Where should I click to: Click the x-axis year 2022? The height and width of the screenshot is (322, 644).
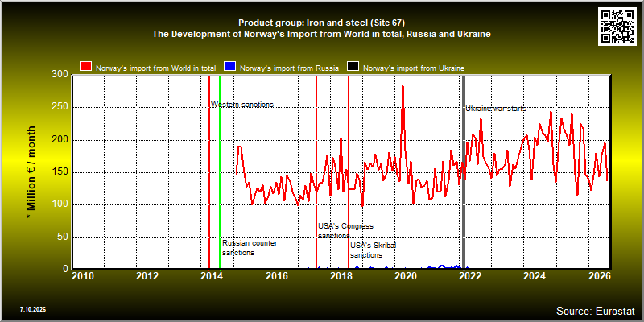pos(470,276)
